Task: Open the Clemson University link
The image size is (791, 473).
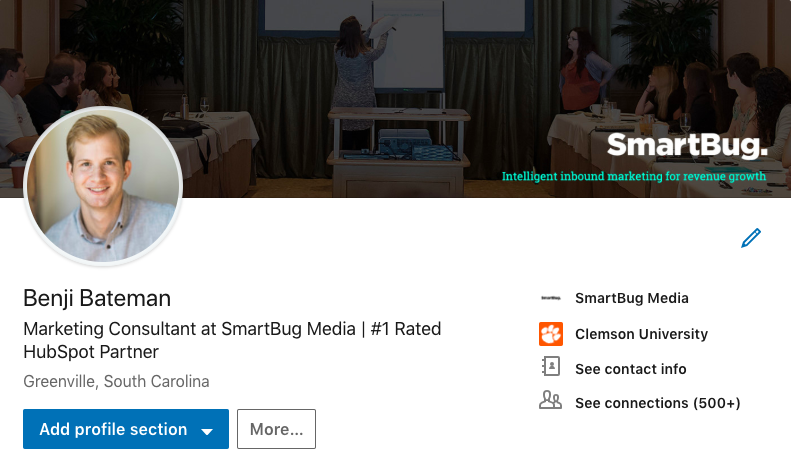Action: [x=641, y=334]
